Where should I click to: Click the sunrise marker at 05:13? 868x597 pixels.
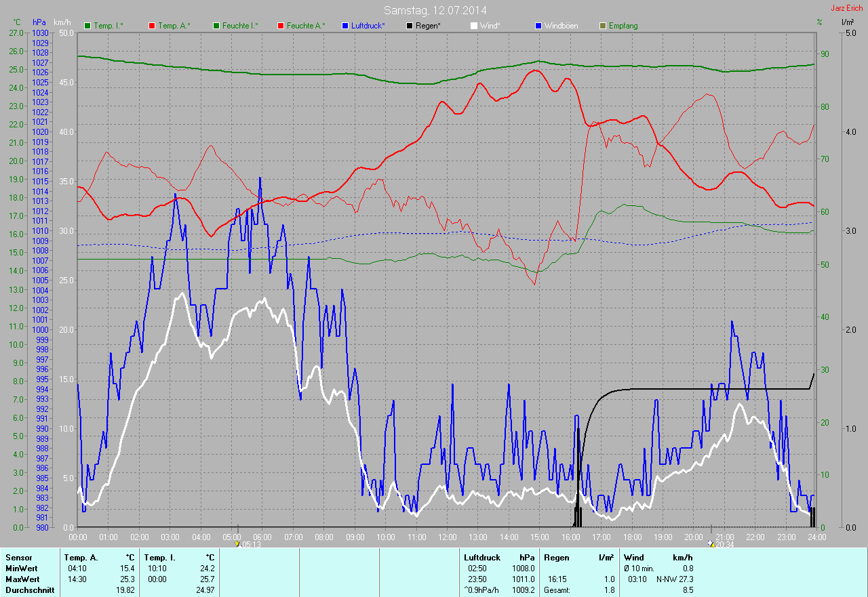(237, 543)
